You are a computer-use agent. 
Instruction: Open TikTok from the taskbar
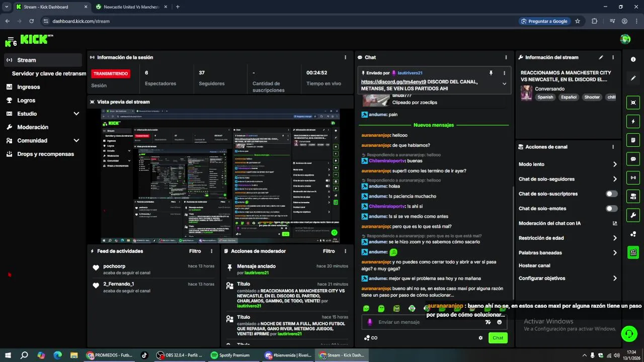click(x=144, y=355)
